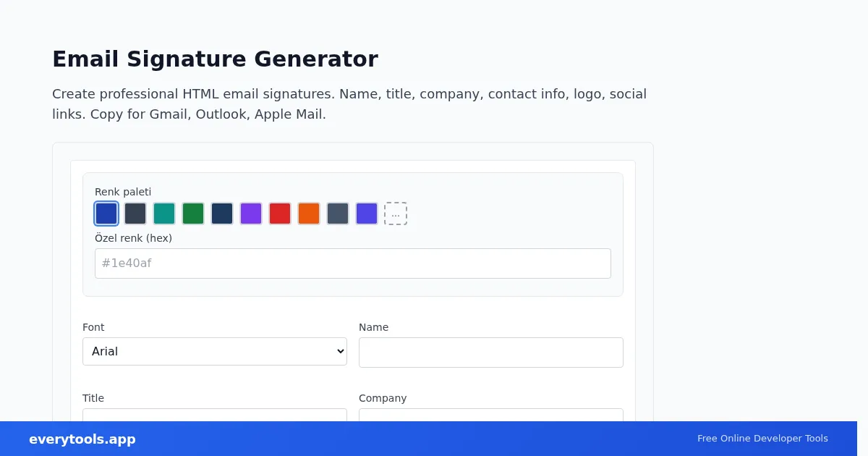Choose the purple color swatch
The height and width of the screenshot is (456, 868).
251,214
